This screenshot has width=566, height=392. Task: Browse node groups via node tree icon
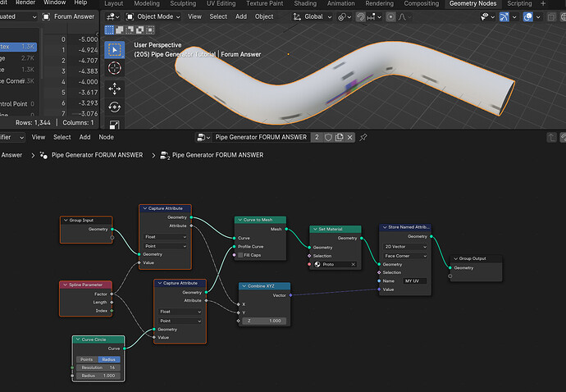click(x=203, y=137)
